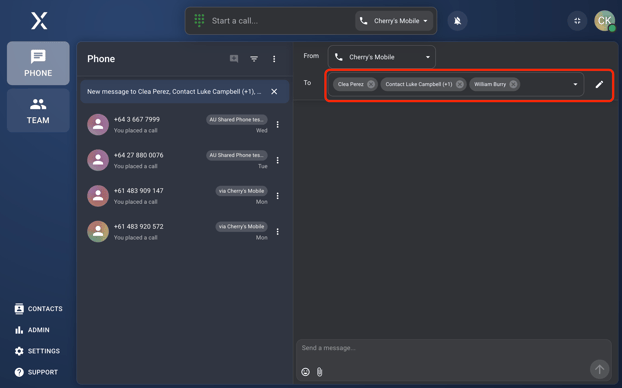Expand the From Cherry's Mobile dropdown
Viewport: 622px width, 388px height.
(x=382, y=57)
